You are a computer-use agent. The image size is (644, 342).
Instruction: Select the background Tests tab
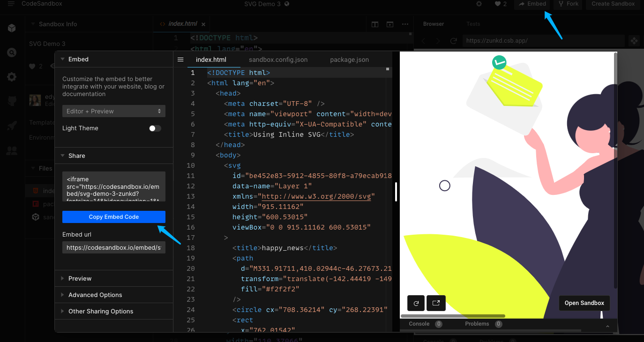(473, 24)
